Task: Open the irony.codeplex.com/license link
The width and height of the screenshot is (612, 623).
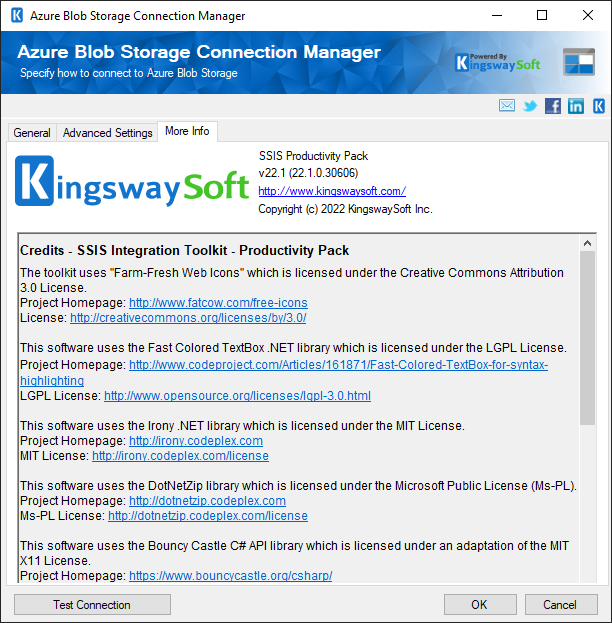Action: [180, 456]
